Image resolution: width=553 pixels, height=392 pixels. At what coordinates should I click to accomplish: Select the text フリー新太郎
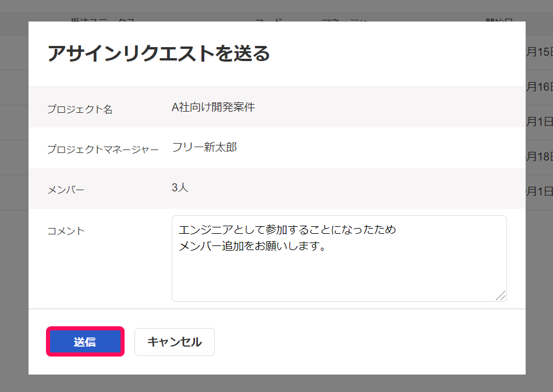pyautogui.click(x=204, y=147)
